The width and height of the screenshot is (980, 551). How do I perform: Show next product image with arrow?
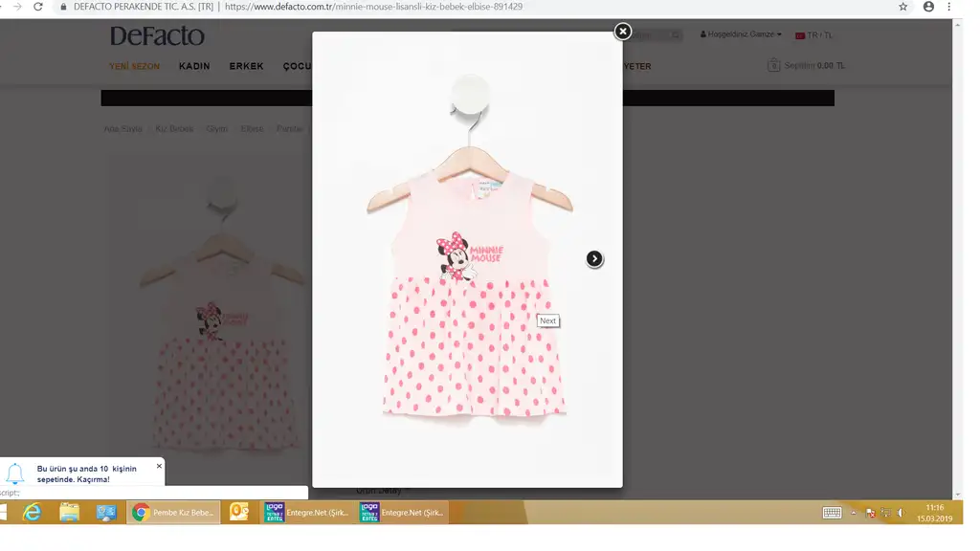[594, 258]
